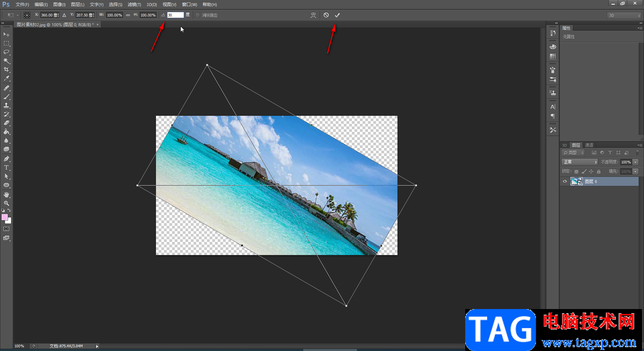644x351 pixels.
Task: Open the 滤镜(T) menu
Action: [x=134, y=4]
